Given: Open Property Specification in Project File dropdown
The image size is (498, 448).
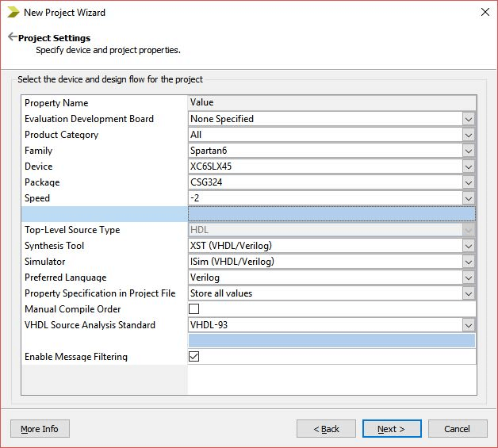Looking at the screenshot, I should (469, 293).
